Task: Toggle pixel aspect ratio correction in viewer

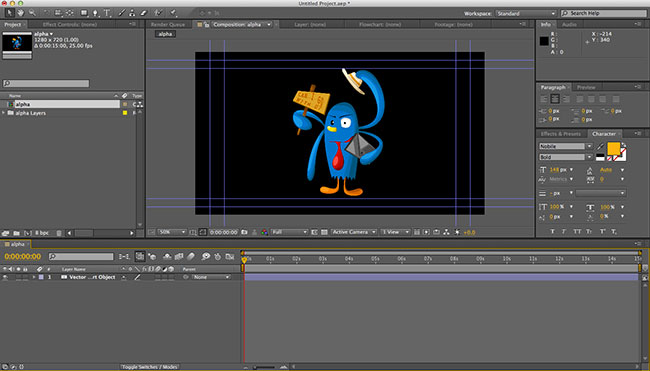Action: click(417, 232)
